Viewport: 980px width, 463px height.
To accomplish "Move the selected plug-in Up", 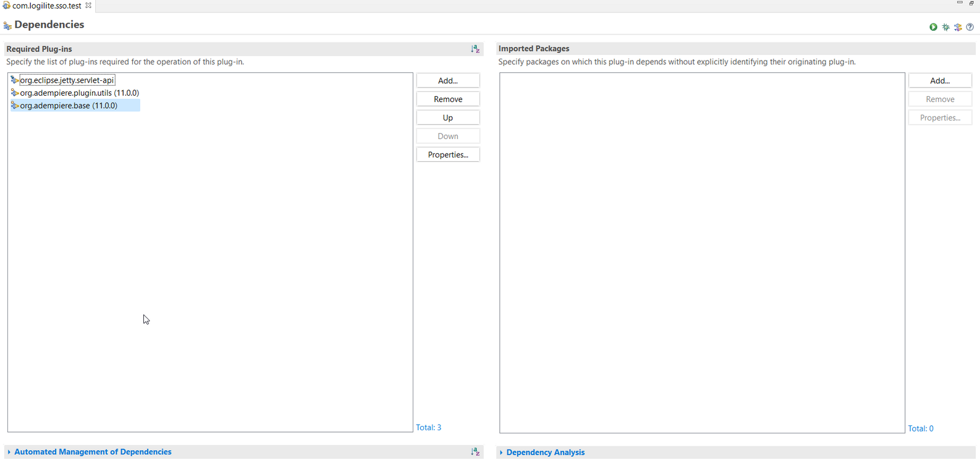I will [448, 118].
